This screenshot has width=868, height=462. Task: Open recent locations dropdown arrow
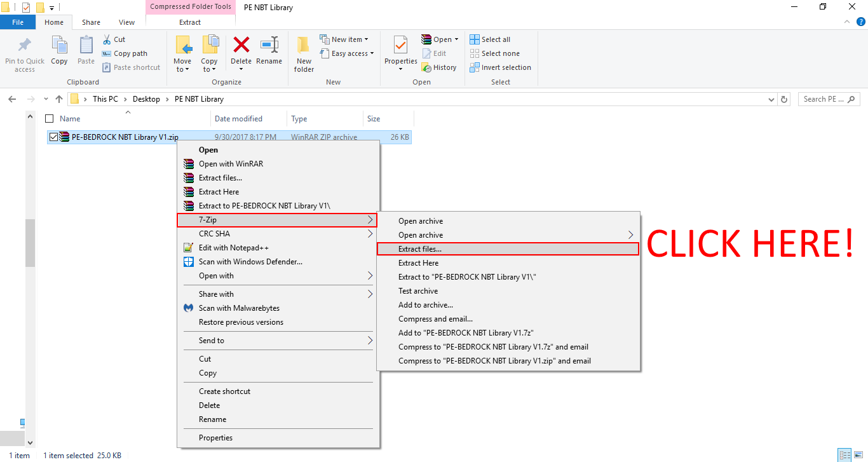(x=46, y=99)
